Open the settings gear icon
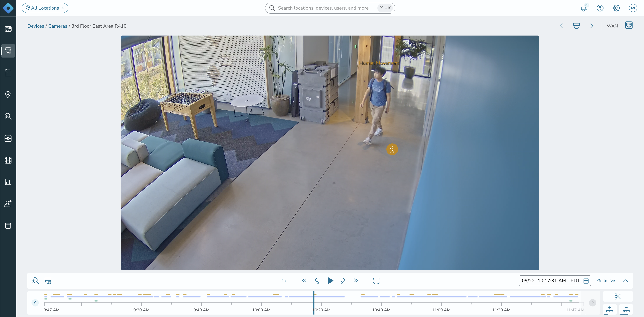This screenshot has width=644, height=317. pyautogui.click(x=617, y=8)
